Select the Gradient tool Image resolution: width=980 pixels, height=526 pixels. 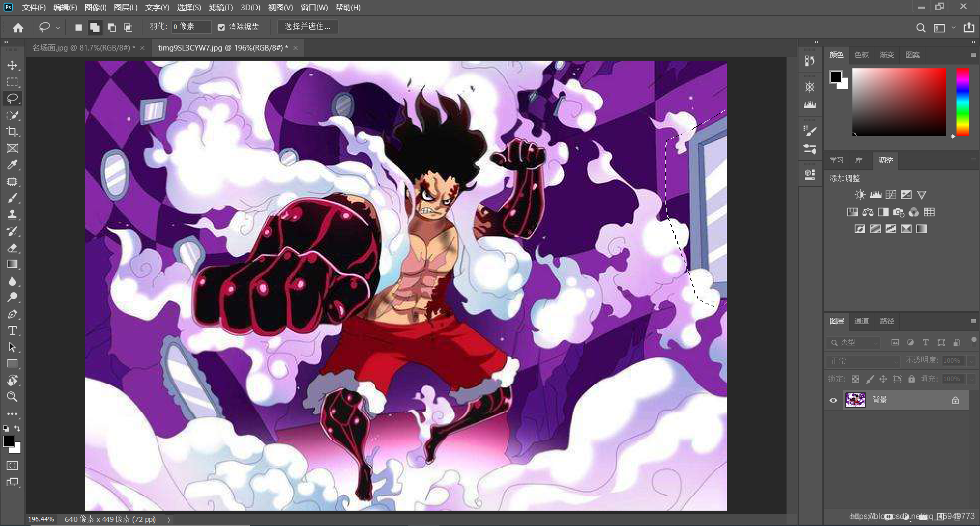[12, 264]
